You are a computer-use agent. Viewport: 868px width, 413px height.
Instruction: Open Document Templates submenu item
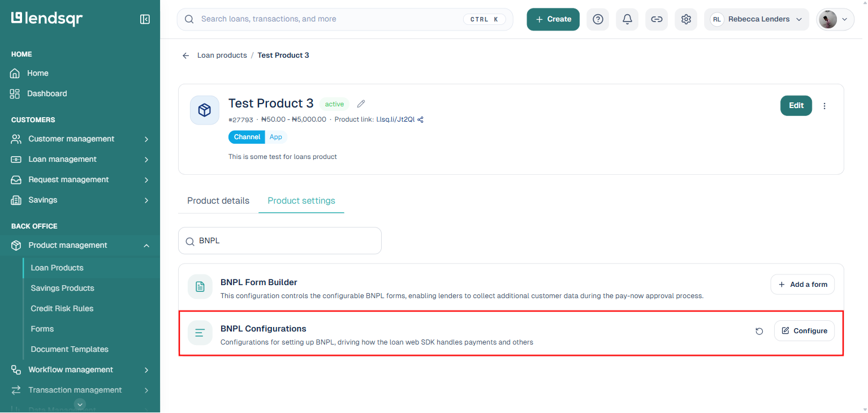pos(70,349)
